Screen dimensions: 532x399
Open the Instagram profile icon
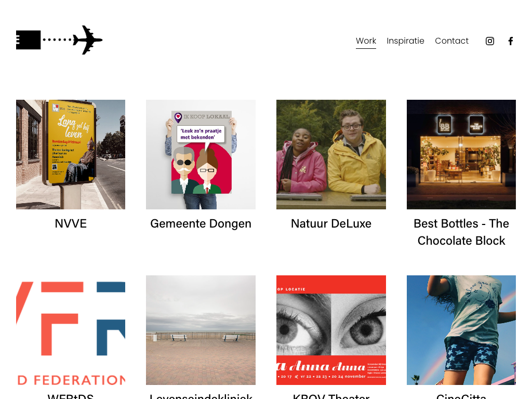click(x=489, y=41)
